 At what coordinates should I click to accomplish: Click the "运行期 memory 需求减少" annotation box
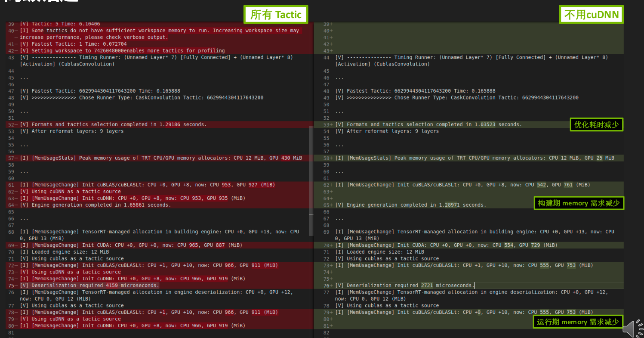(x=577, y=322)
